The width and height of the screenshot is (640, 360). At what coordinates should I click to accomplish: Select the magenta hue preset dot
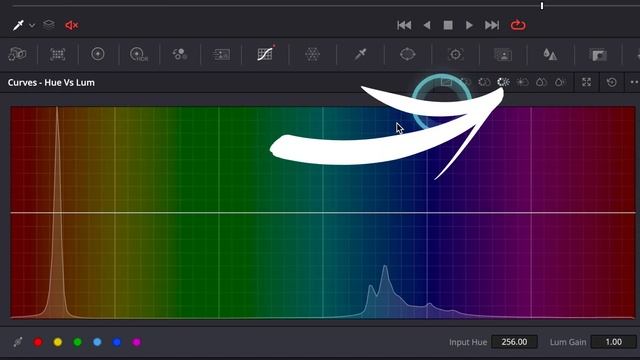[137, 342]
